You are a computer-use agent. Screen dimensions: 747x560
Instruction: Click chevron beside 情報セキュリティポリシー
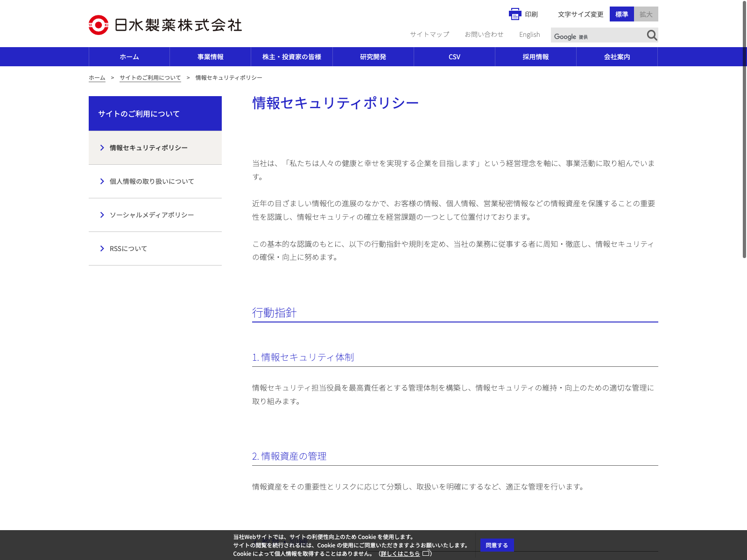[102, 148]
